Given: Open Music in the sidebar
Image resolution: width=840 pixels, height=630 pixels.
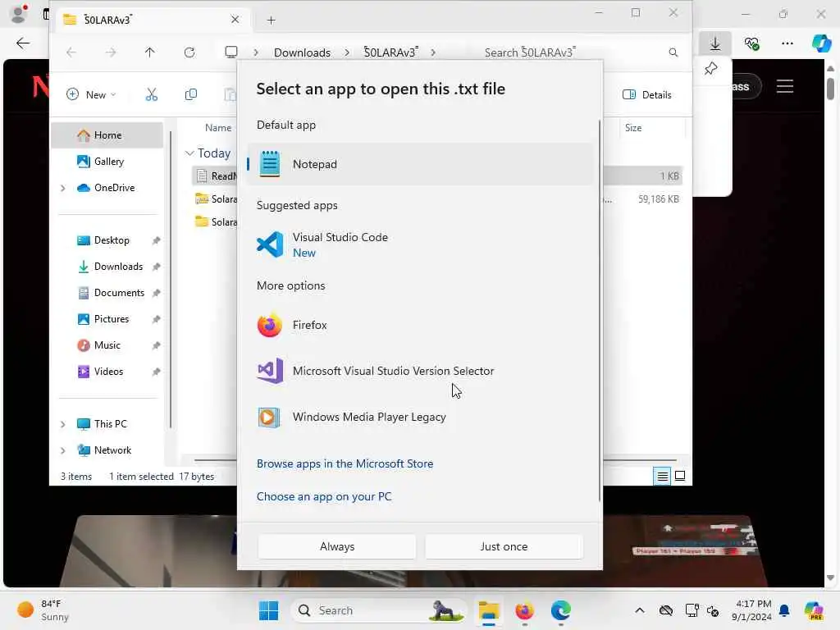Looking at the screenshot, I should (x=107, y=345).
